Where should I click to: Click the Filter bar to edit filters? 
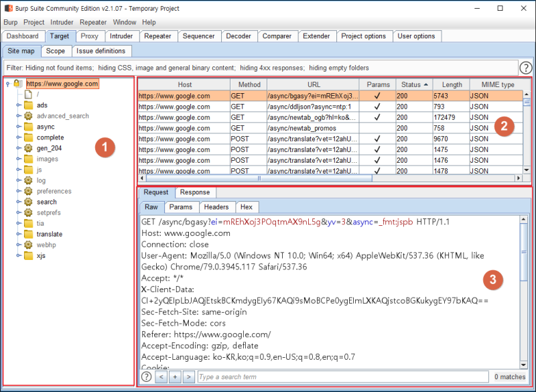click(261, 68)
